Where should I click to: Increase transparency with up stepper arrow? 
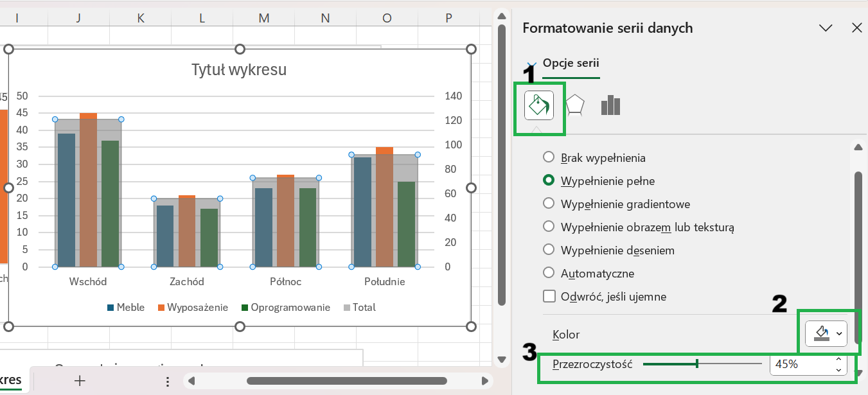click(x=838, y=359)
